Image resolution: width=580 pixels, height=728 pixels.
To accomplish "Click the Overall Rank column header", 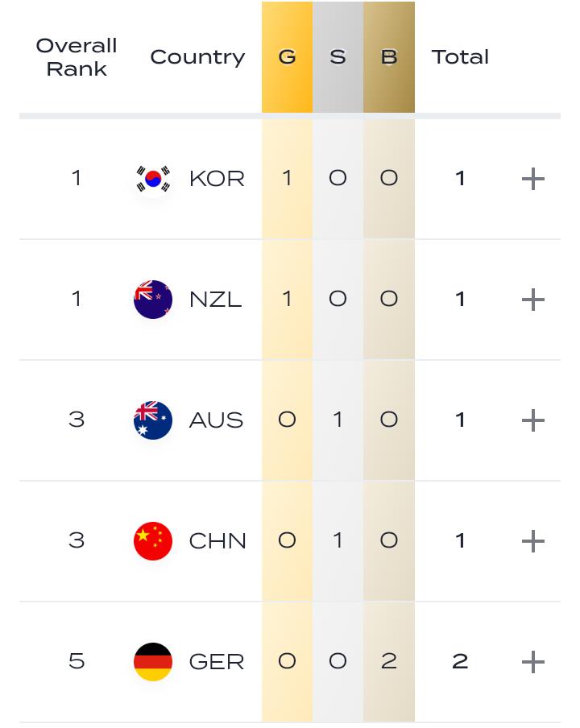I will pos(77,57).
